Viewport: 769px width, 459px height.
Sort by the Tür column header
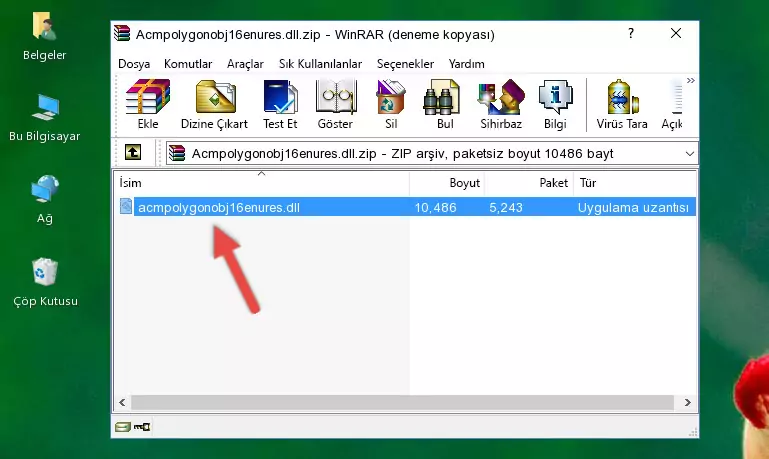tap(635, 183)
